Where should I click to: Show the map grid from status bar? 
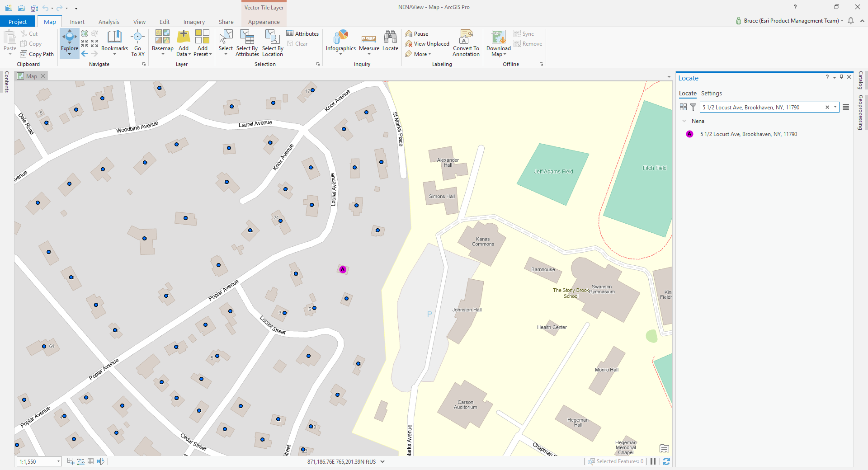point(91,461)
